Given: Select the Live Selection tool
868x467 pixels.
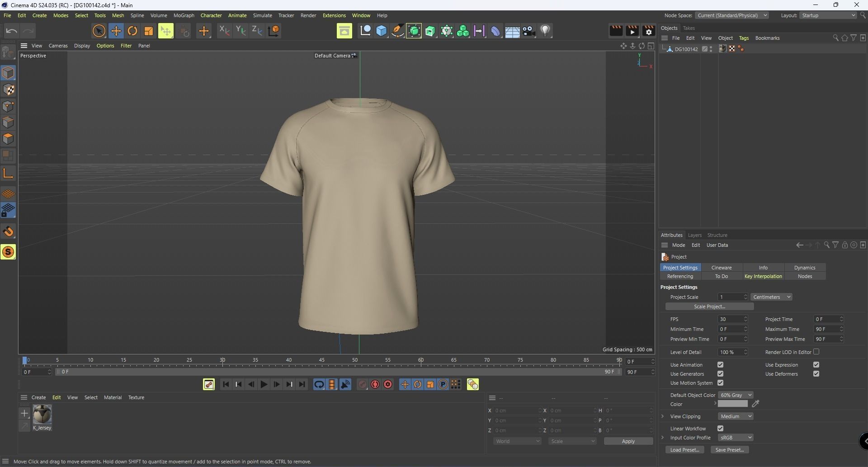Looking at the screenshot, I should 99,31.
